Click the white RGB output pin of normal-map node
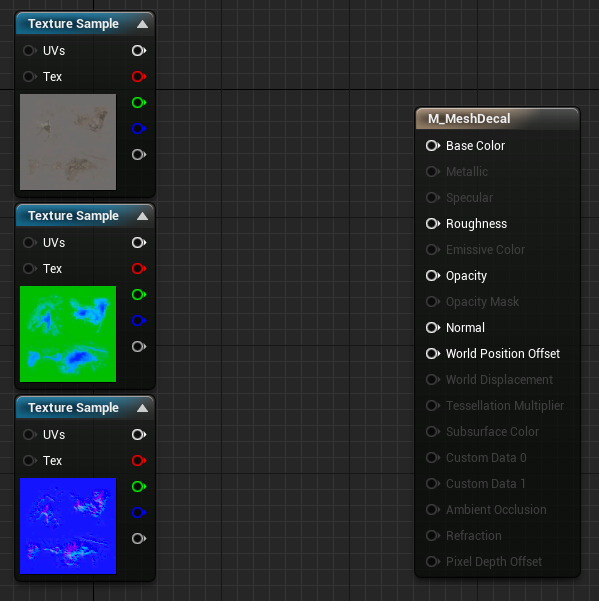Viewport: 599px width, 601px height. [139, 435]
